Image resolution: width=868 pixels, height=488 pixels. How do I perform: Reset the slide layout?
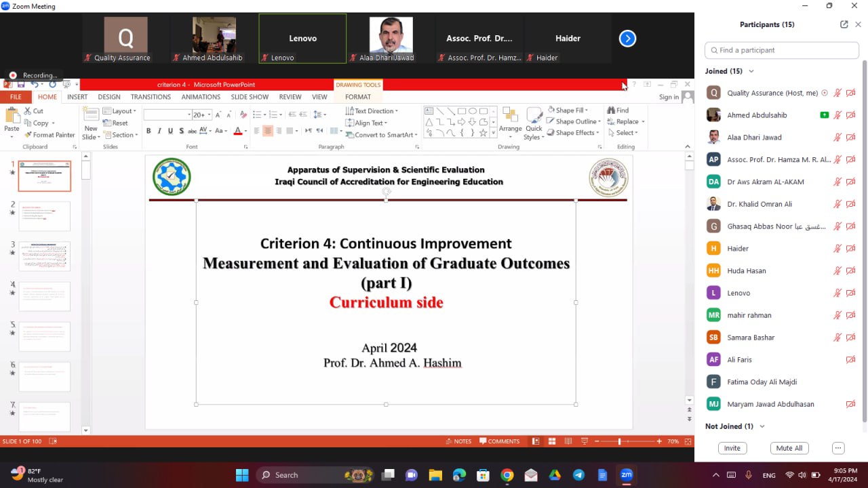pos(115,123)
